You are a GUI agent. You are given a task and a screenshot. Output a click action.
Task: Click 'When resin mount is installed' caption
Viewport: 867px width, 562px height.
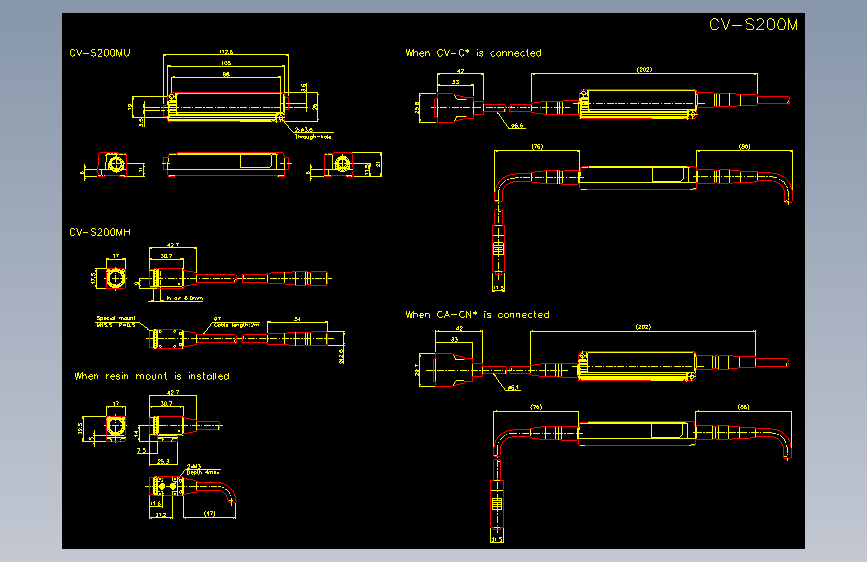[152, 376]
